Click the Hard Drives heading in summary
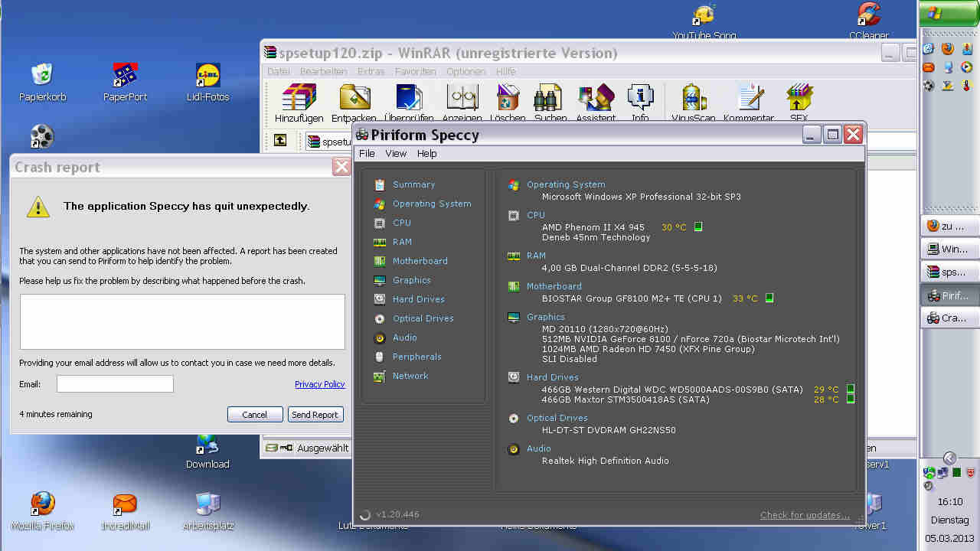980x551 pixels. pyautogui.click(x=553, y=377)
